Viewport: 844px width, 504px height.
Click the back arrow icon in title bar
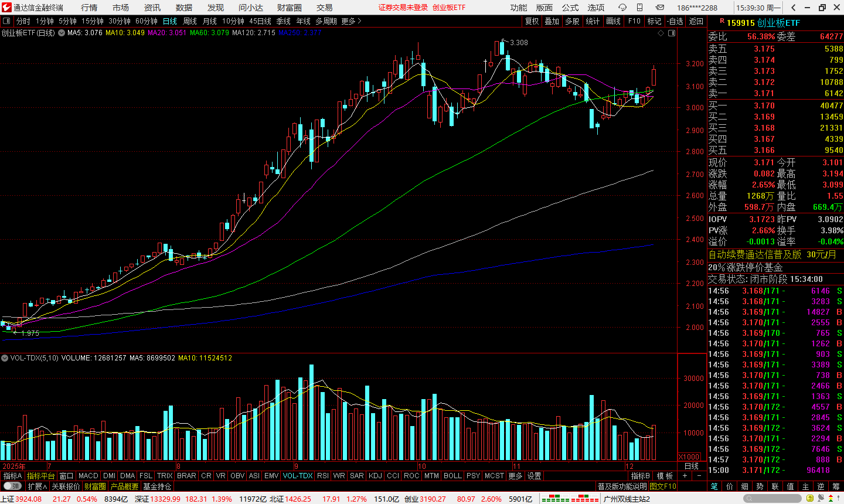(x=794, y=8)
